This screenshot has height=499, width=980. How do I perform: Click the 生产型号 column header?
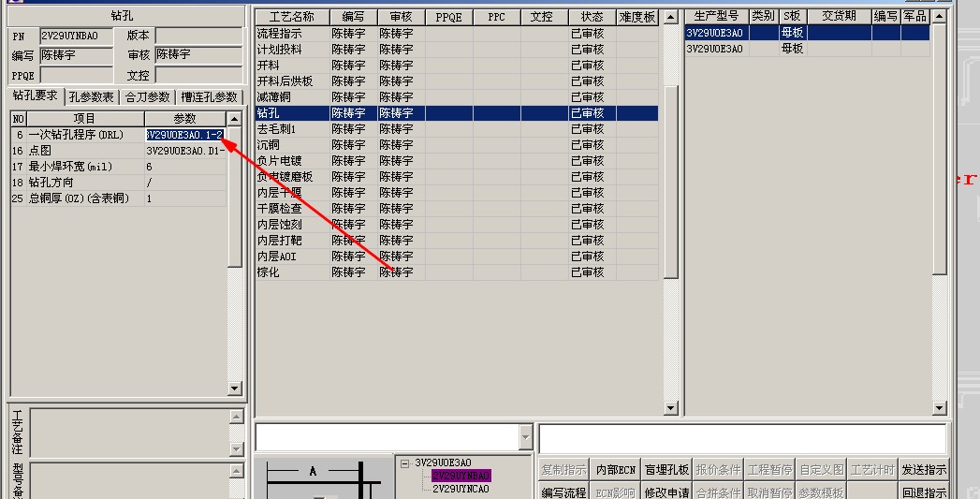point(716,17)
